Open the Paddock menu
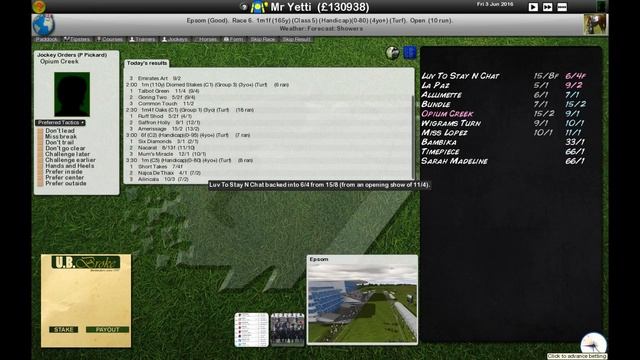Viewport: 640px width, 360px height. tap(46, 39)
